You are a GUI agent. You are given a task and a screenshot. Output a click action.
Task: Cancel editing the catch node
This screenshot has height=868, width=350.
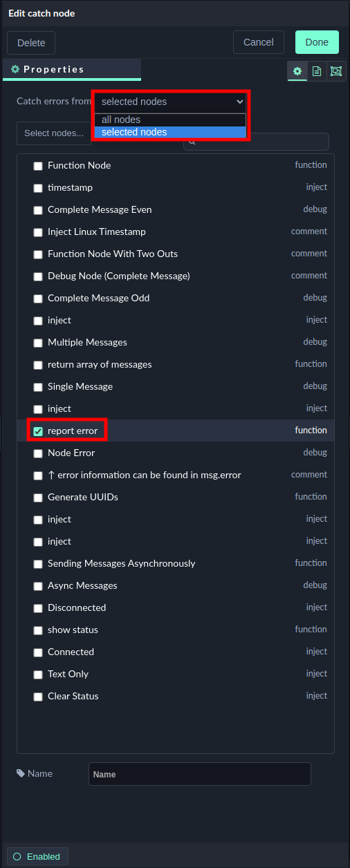coord(259,42)
